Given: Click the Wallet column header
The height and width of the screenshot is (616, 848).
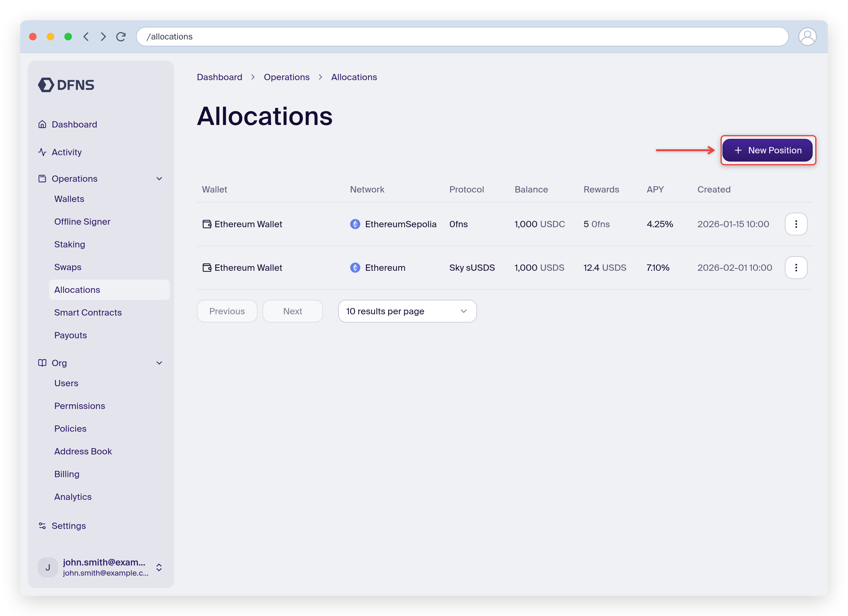Looking at the screenshot, I should tap(215, 189).
